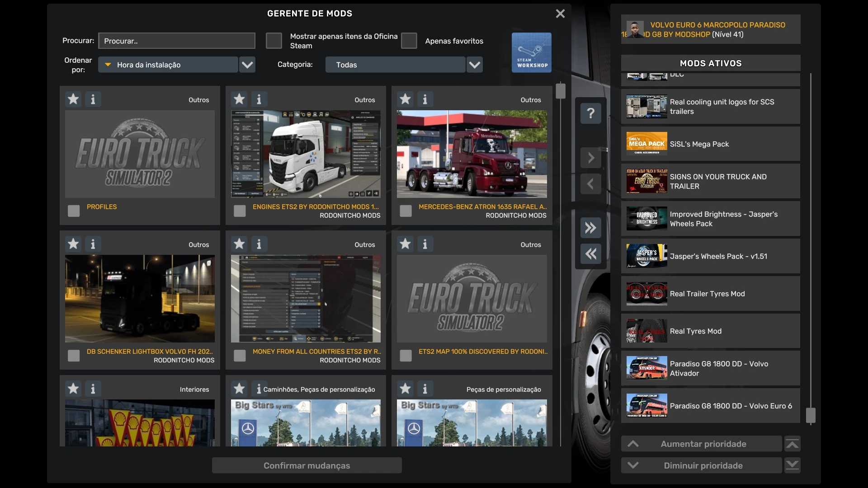The image size is (868, 488).
Task: Select SiSL's Mega Pack in active mods
Action: point(710,144)
